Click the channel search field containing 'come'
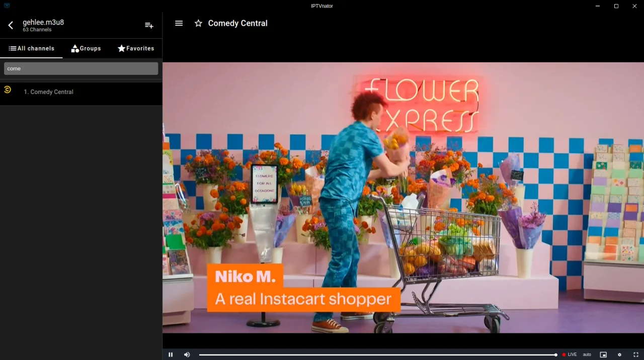 point(81,68)
